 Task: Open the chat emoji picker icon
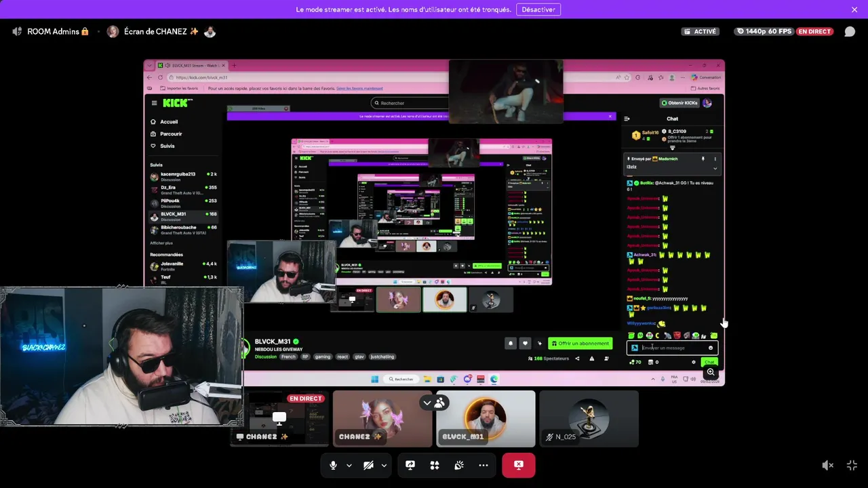(x=711, y=348)
